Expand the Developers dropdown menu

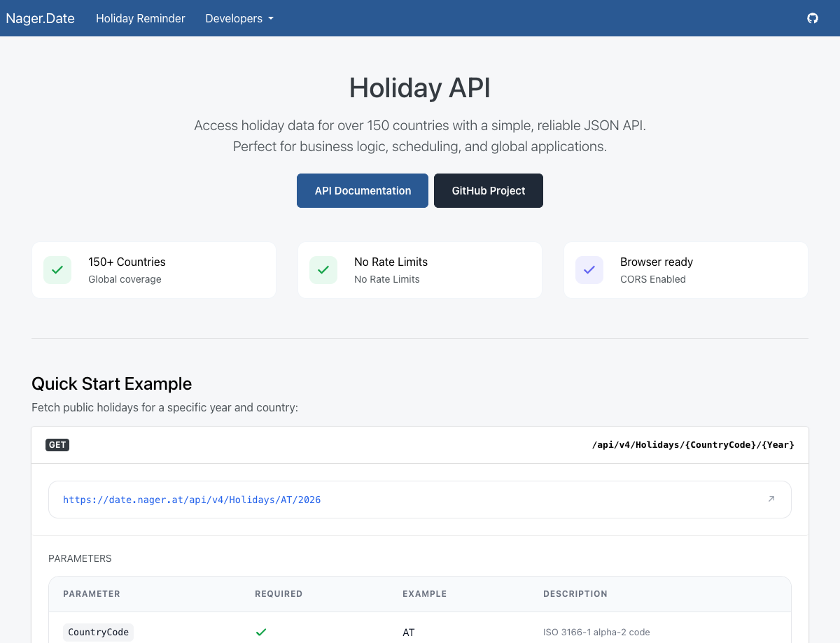[239, 18]
